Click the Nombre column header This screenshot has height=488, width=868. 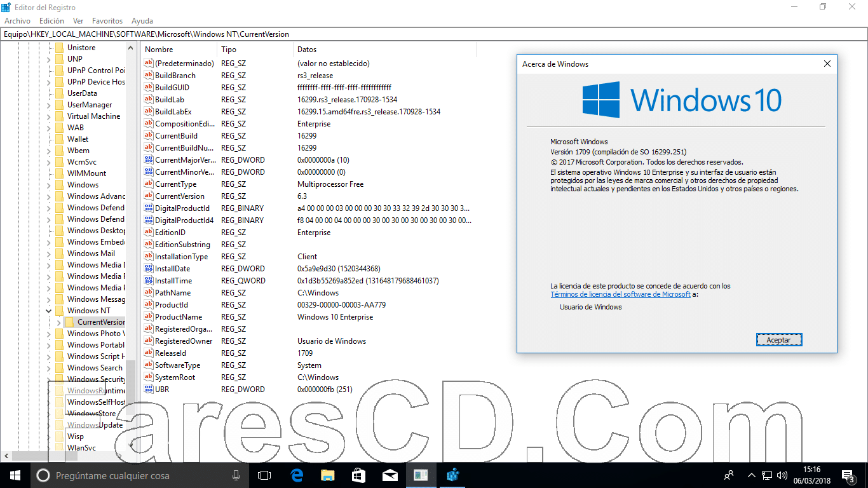(179, 50)
